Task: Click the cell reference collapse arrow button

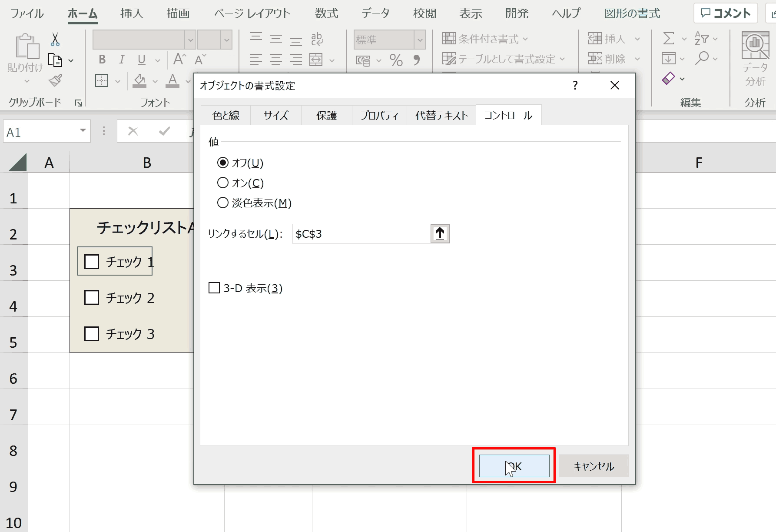Action: point(440,234)
